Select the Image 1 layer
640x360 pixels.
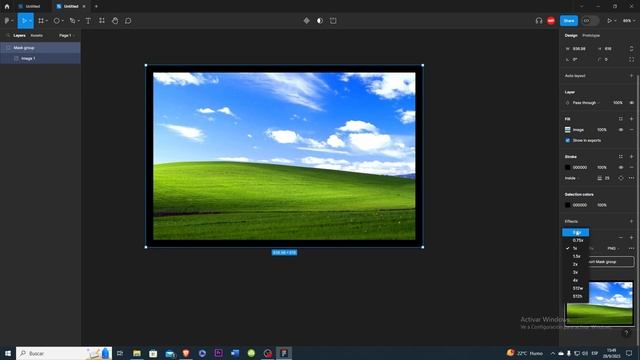click(x=40, y=58)
